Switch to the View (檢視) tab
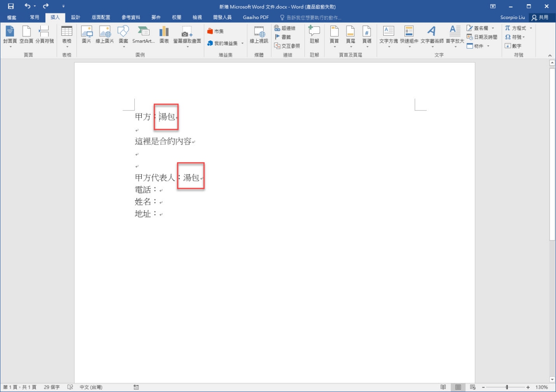Screen dimensions: 556x392 [x=197, y=18]
